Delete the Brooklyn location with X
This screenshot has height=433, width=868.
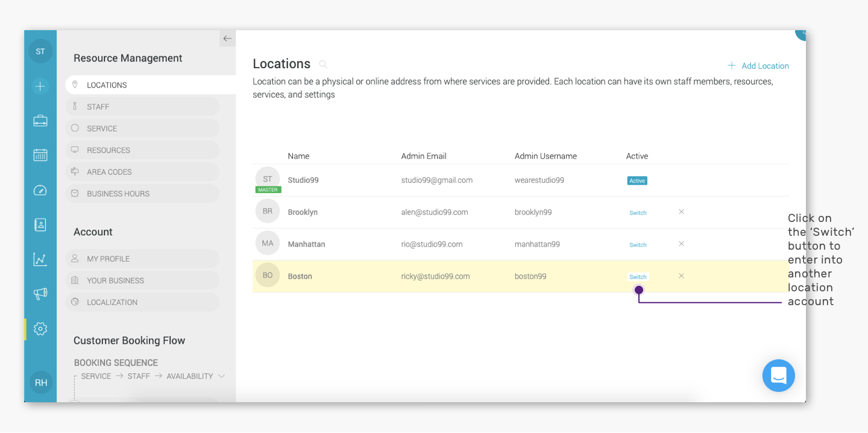(681, 212)
